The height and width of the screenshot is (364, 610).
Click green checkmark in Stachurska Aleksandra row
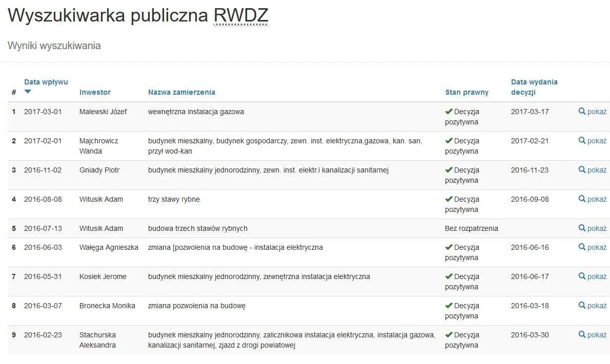[449, 335]
